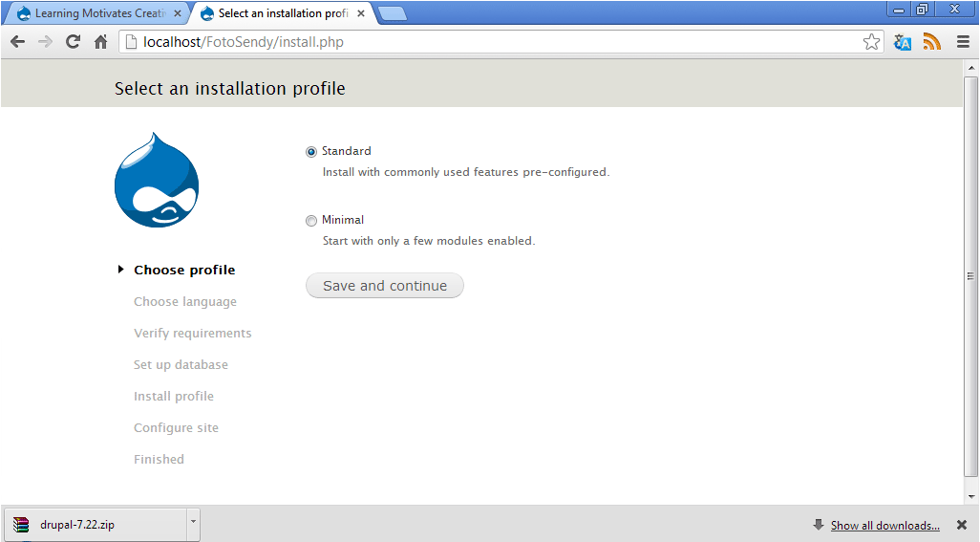Click the browser back arrow
The width and height of the screenshot is (980, 542).
click(17, 42)
